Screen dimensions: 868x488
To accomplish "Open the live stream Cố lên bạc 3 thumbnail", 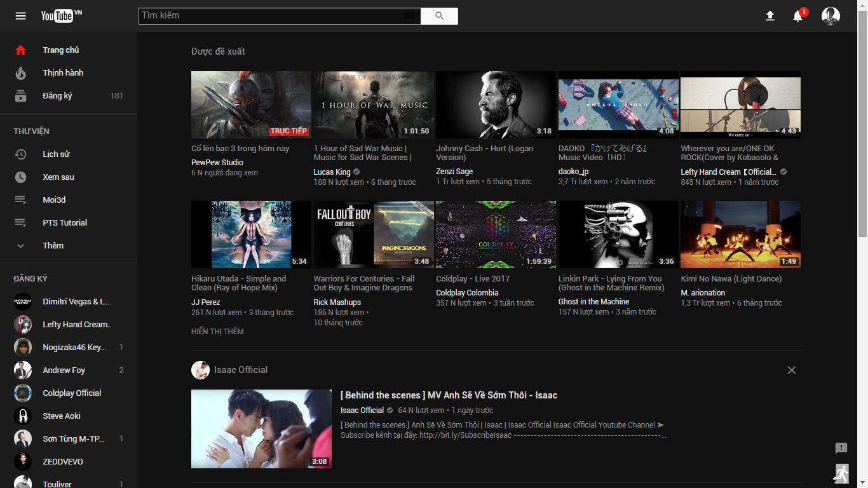I will 251,105.
